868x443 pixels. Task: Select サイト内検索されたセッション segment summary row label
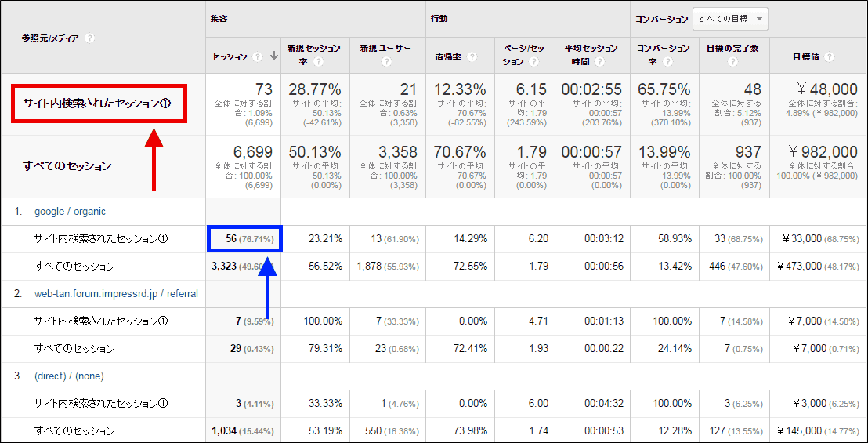(x=98, y=103)
